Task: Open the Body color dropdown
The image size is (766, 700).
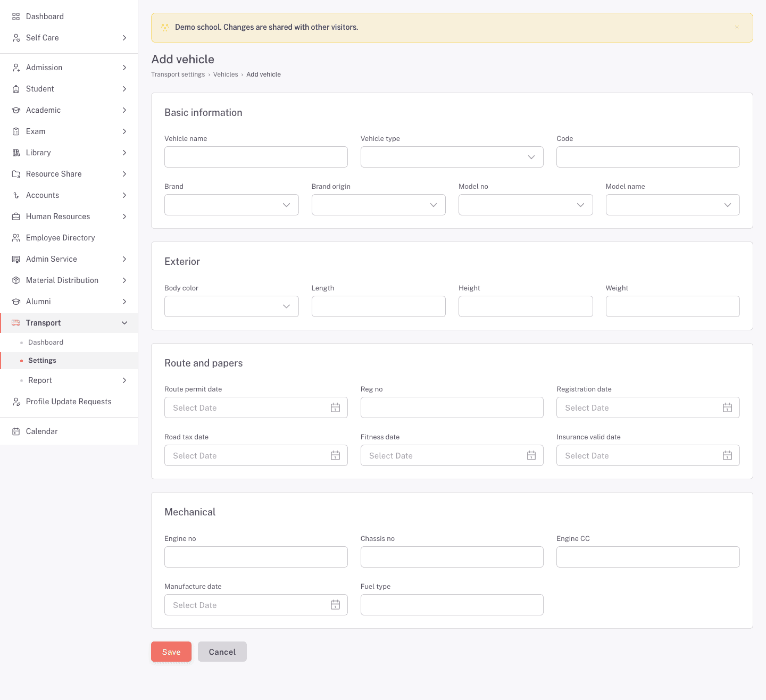Action: 231,306
